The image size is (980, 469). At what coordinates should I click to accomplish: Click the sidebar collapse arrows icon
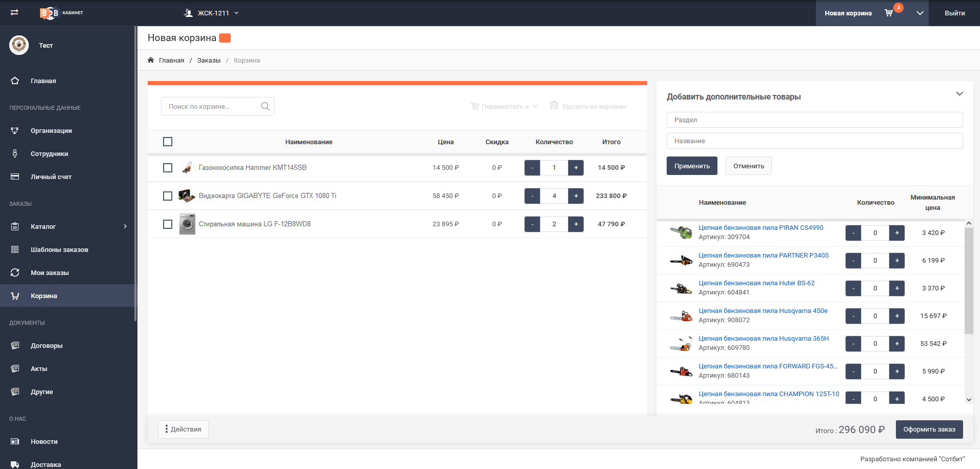tap(14, 12)
